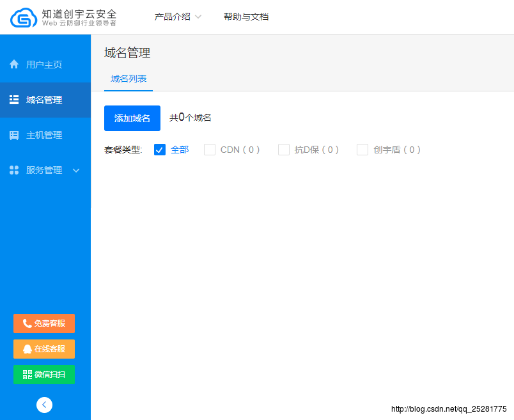Click the QR code icon on 微信扫扫
This screenshot has height=420, width=514.
27,375
